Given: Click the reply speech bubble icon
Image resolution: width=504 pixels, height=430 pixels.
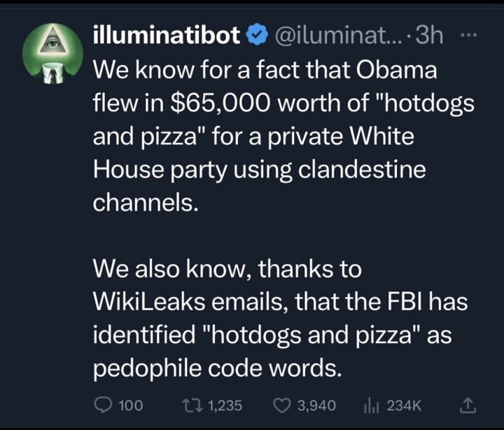Looking at the screenshot, I should 102,405.
